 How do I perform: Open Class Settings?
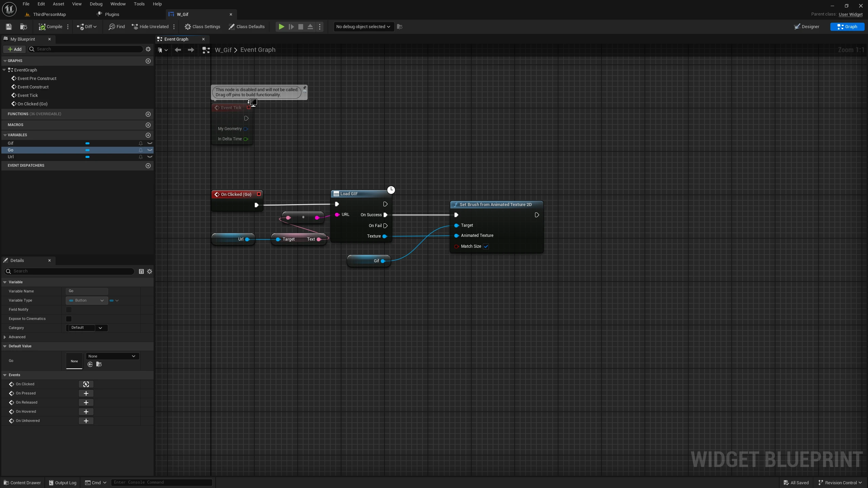point(202,27)
